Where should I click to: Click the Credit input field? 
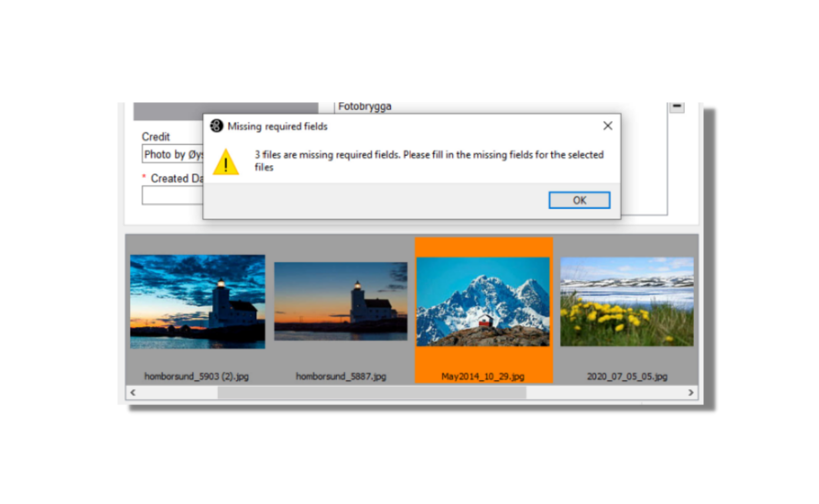(x=173, y=154)
